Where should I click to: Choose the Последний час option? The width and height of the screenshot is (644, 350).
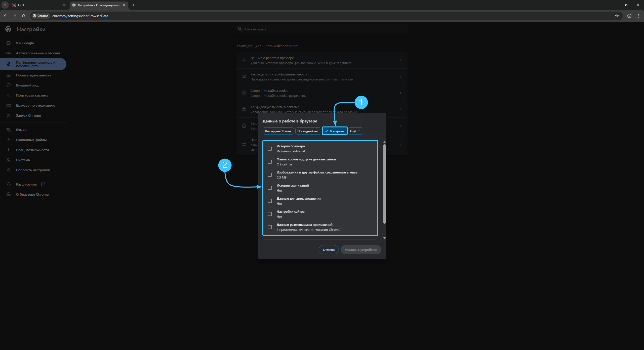point(308,131)
